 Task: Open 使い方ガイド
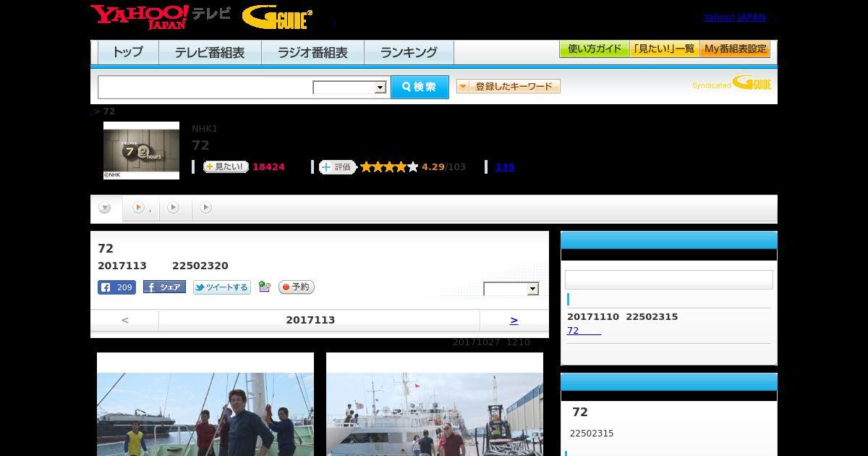tap(595, 49)
